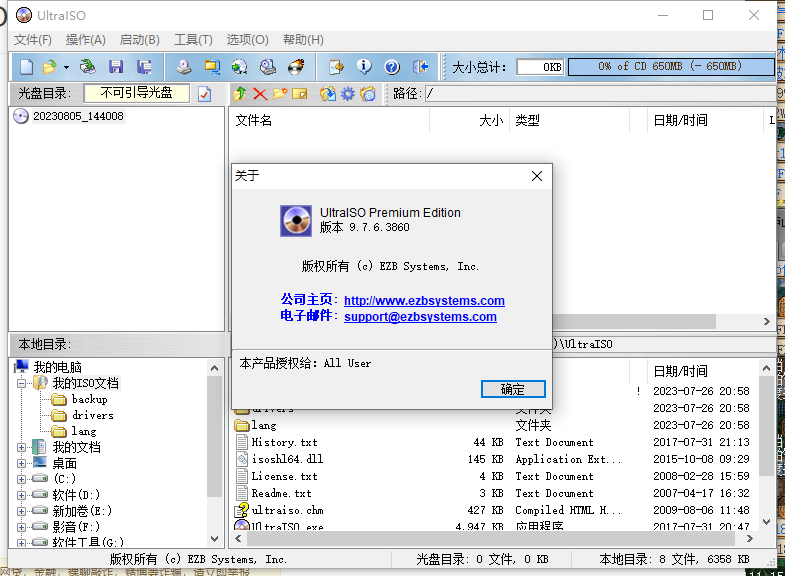Expand the 我的文档 tree node

point(22,447)
